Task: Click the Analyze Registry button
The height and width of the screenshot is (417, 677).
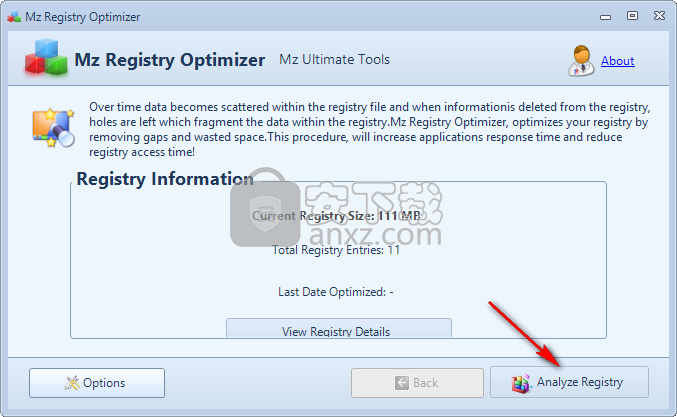Action: coord(569,382)
